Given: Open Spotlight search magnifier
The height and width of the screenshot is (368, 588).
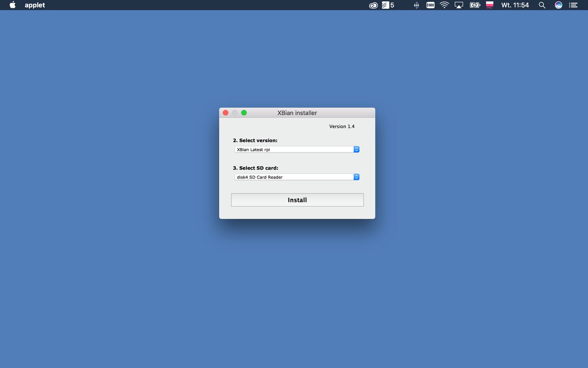Looking at the screenshot, I should (542, 5).
